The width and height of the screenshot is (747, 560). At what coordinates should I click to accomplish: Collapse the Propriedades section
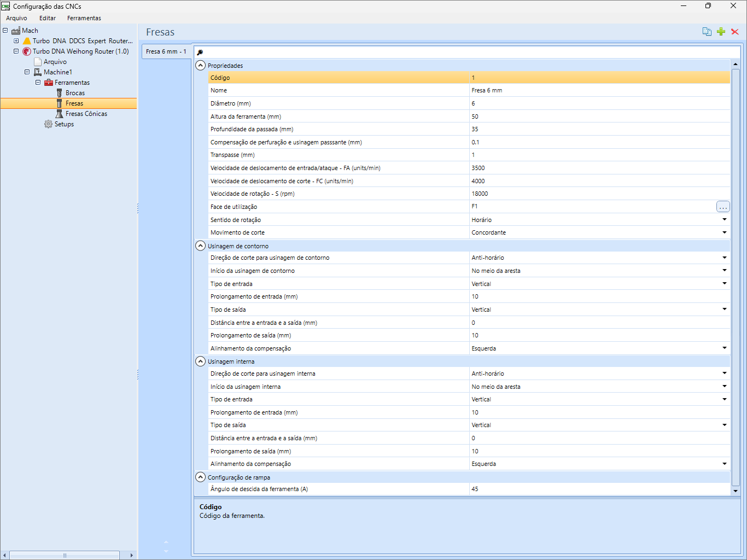pyautogui.click(x=201, y=65)
